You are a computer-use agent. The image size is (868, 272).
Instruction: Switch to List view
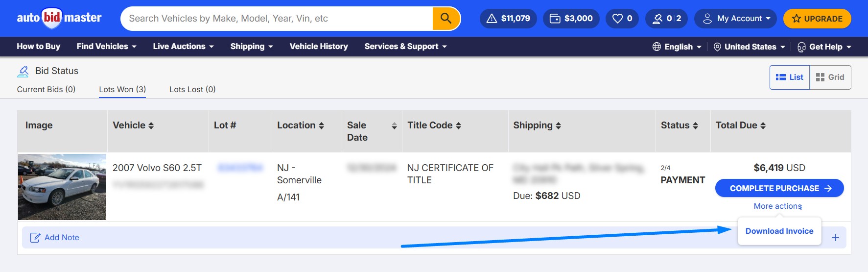click(x=790, y=77)
